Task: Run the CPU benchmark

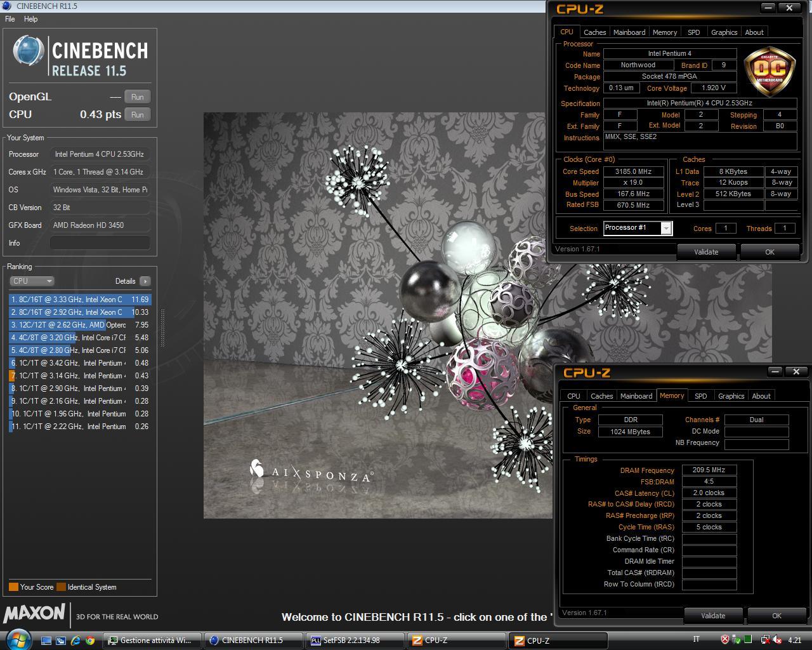Action: (x=137, y=114)
